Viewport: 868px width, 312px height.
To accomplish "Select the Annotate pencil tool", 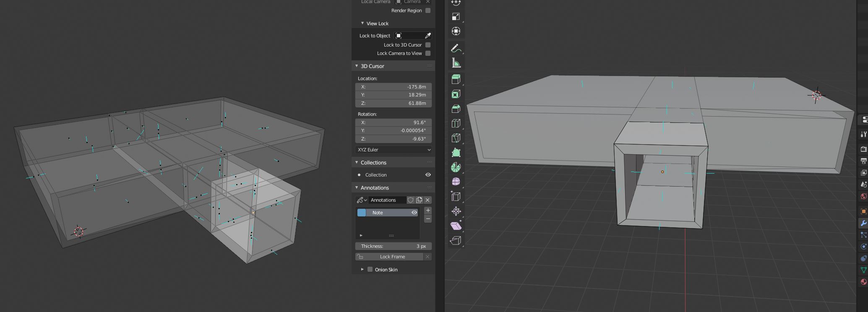I will coord(456,48).
